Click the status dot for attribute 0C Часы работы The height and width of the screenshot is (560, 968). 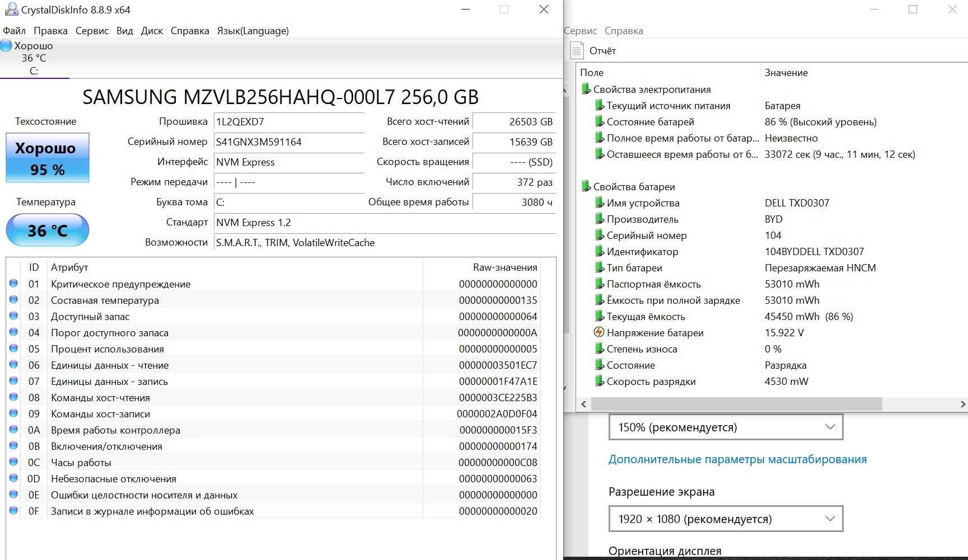(13, 462)
